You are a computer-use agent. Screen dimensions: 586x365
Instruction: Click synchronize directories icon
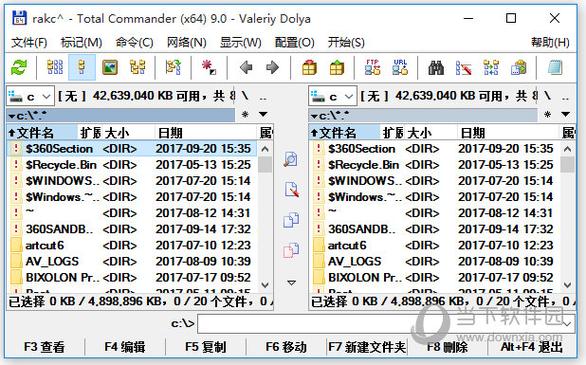pos(491,68)
